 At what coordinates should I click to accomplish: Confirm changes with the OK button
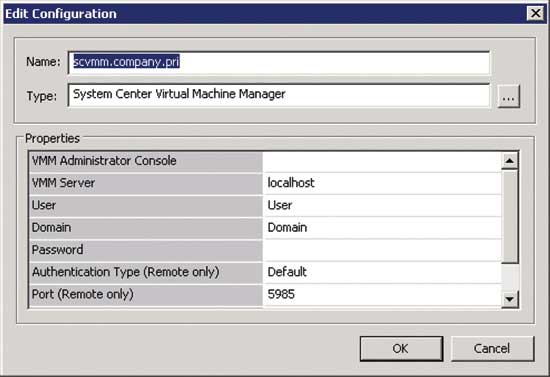tap(401, 349)
